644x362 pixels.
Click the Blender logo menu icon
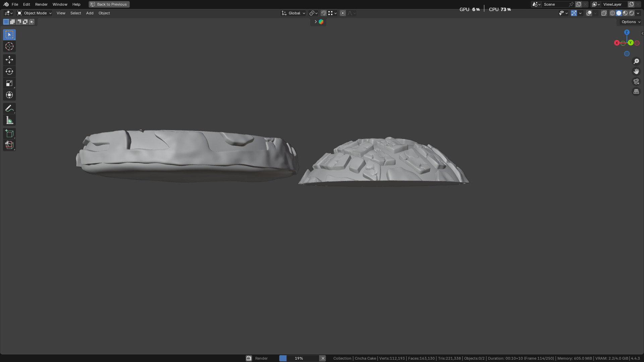6,4
